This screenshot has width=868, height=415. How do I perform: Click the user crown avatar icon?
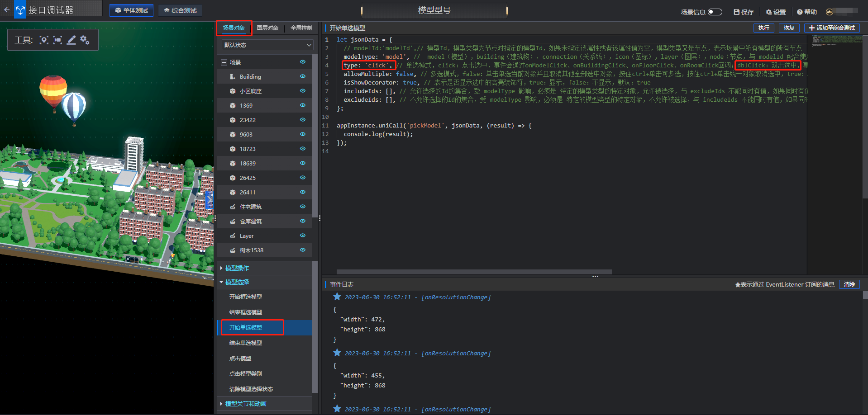tap(829, 12)
